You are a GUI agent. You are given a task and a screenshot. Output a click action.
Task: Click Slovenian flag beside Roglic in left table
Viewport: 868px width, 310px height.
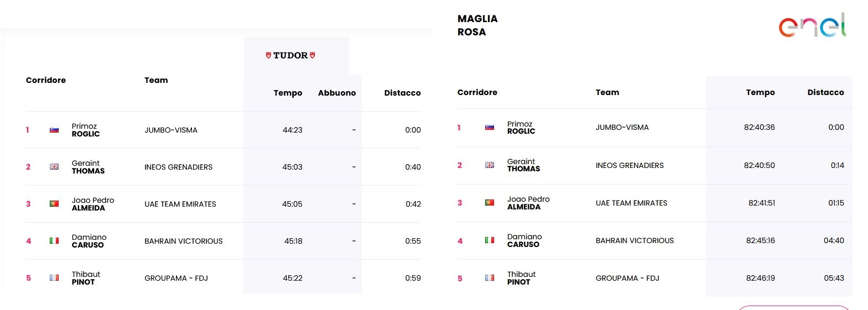(x=54, y=130)
